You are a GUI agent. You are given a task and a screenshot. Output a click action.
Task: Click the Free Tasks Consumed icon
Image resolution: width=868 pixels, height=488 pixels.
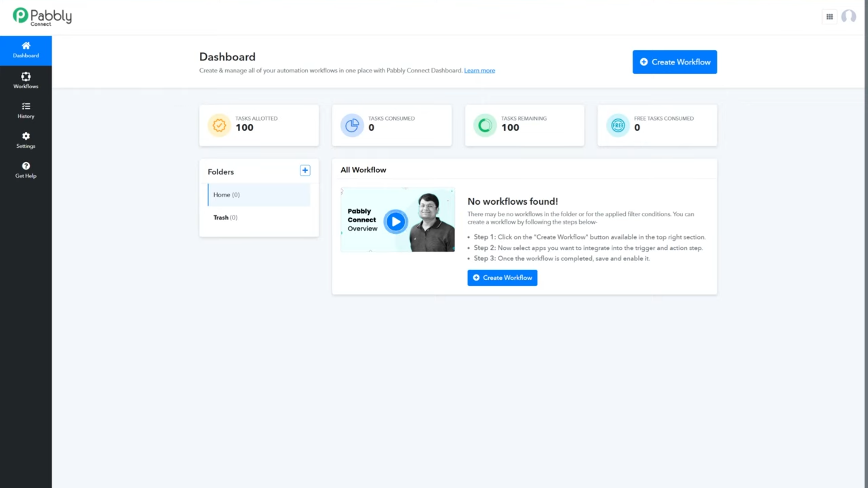[618, 125]
